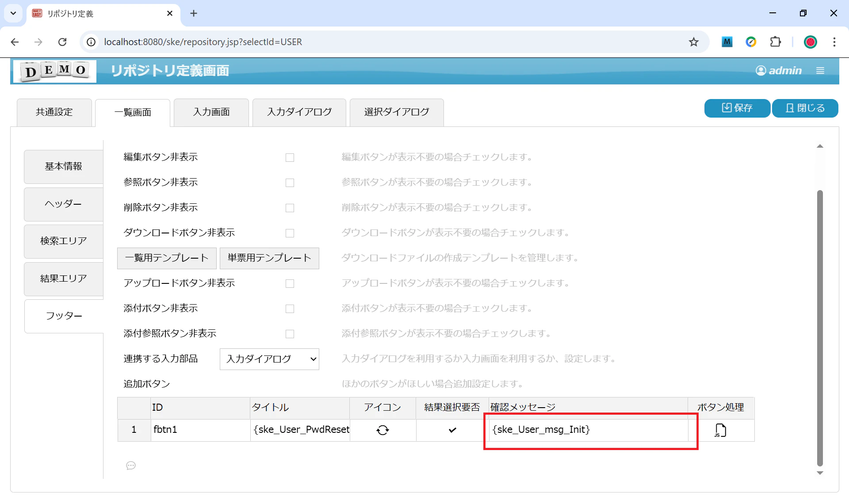Go back to previous page

point(15,42)
